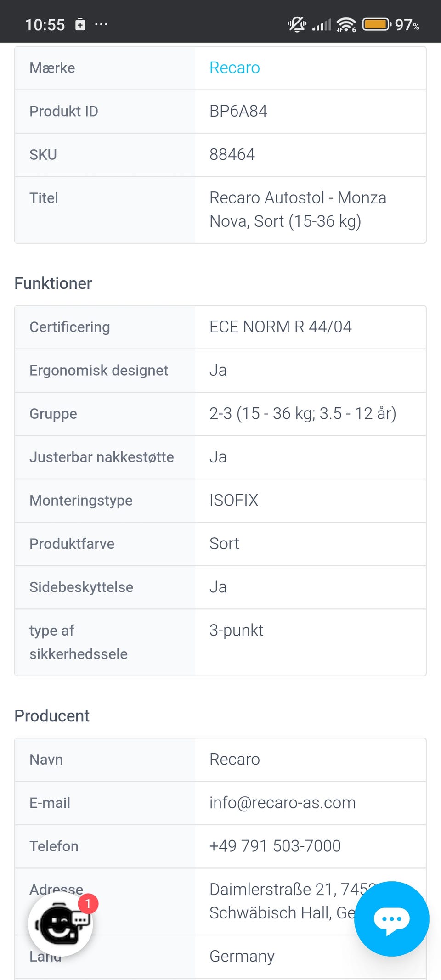Tap the Funktioner section heading

(53, 283)
